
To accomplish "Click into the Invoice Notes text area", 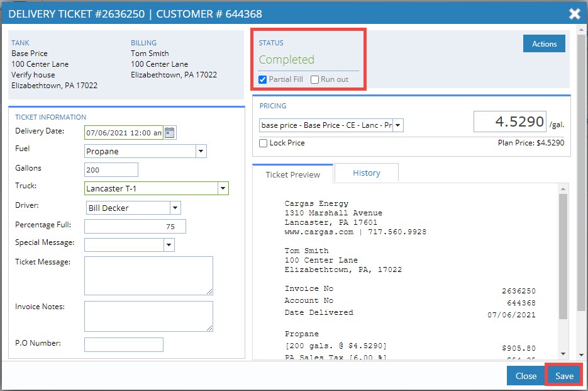I will click(x=148, y=316).
